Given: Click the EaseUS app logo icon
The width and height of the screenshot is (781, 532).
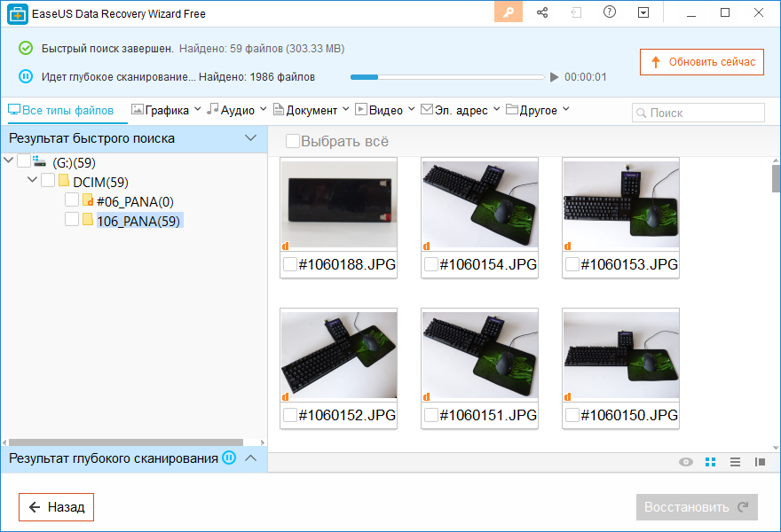Looking at the screenshot, I should 18,14.
